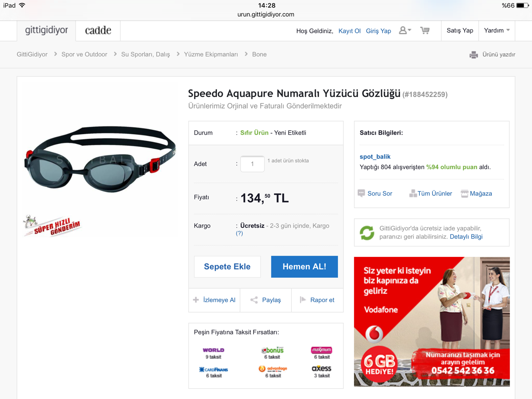This screenshot has width=532, height=399.
Task: Click the Adet quantity input field
Action: (252, 164)
